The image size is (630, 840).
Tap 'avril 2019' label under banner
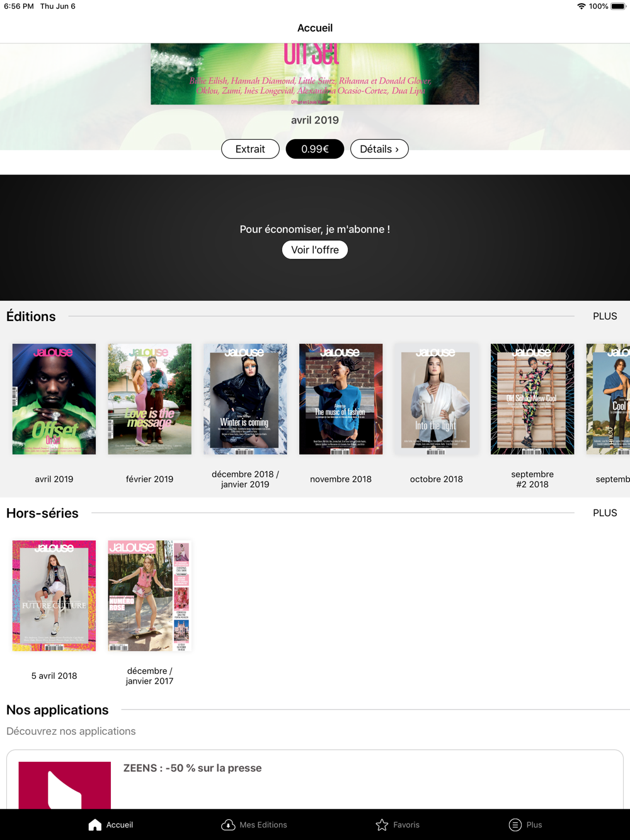[315, 120]
